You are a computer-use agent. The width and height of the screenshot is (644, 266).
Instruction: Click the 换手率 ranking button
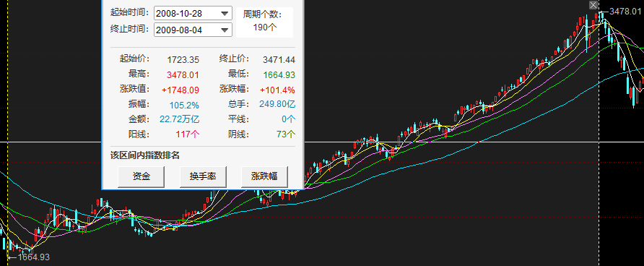coord(203,177)
